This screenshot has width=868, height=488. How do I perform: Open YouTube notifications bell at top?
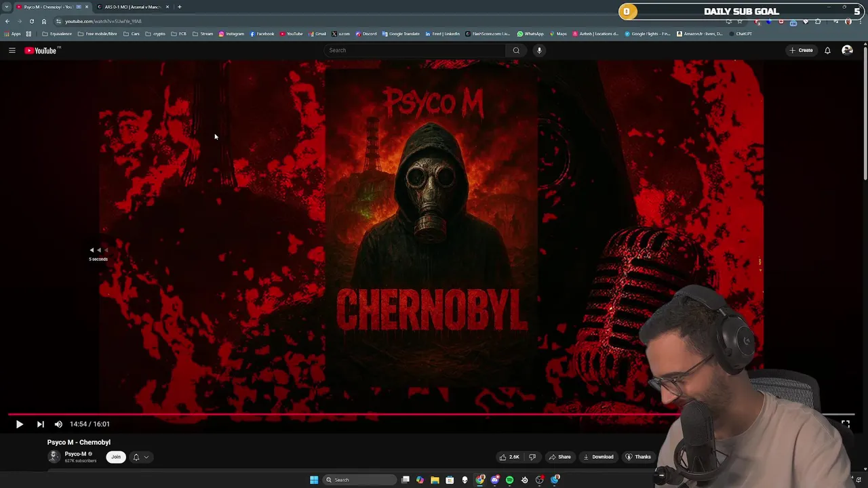[827, 50]
